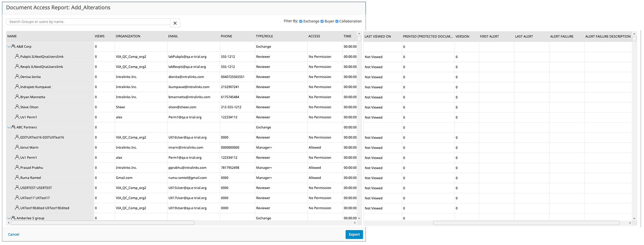Click user icon next to Prasad Prabhu

point(17,167)
